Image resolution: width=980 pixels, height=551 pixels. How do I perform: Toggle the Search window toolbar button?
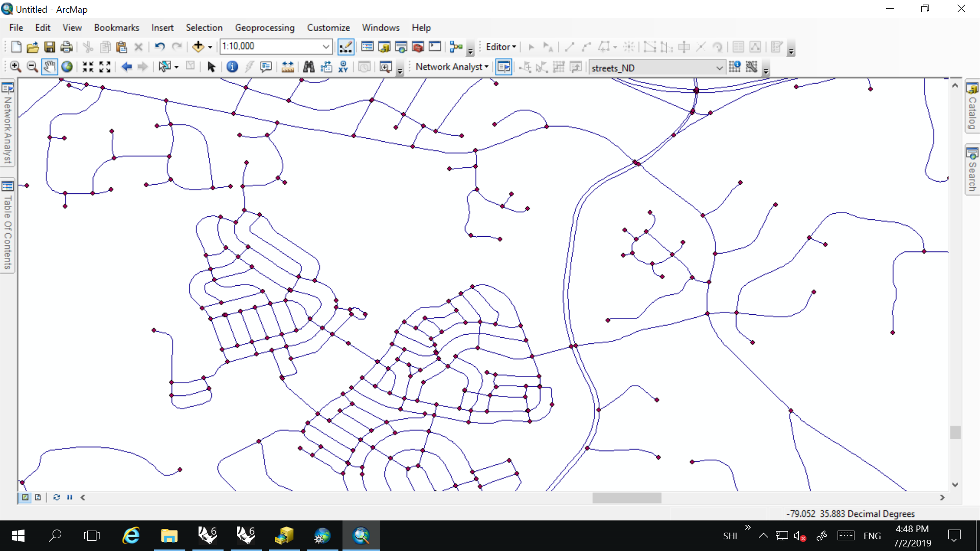click(401, 47)
